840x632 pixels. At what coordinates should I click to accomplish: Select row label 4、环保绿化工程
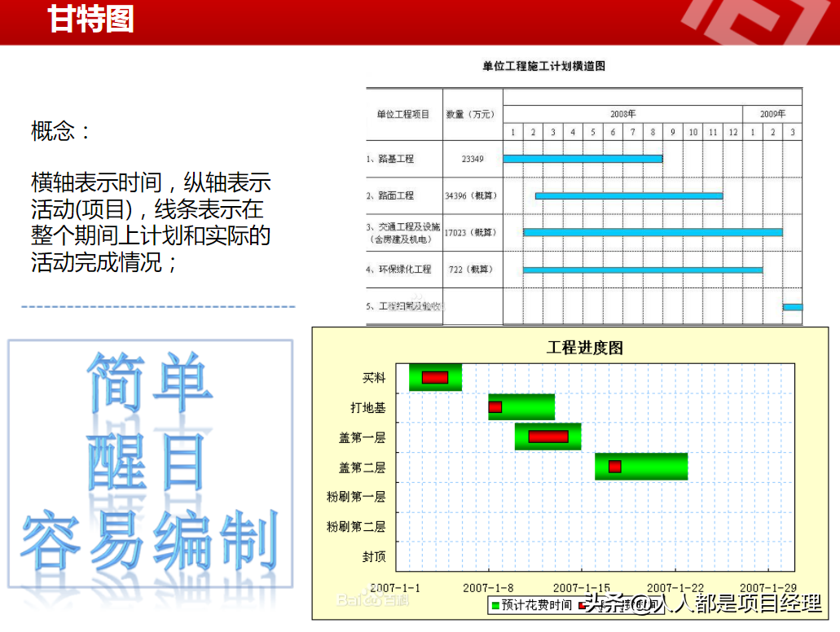click(398, 269)
